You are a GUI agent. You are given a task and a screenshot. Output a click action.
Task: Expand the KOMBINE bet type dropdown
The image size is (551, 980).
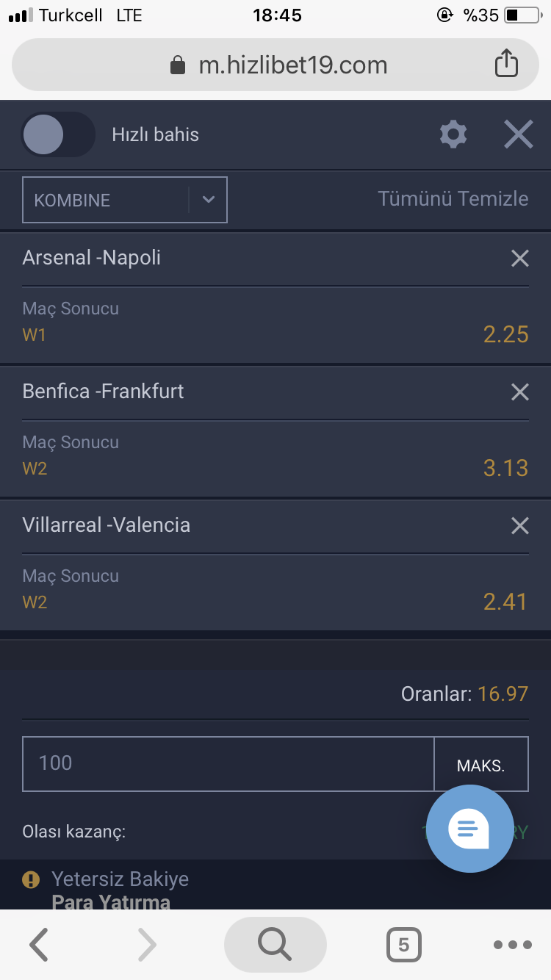(125, 200)
